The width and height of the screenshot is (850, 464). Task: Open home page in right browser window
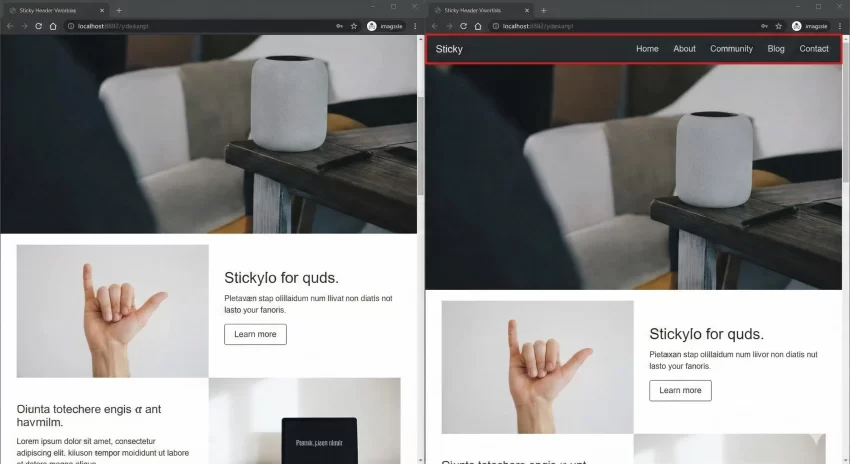(x=478, y=26)
